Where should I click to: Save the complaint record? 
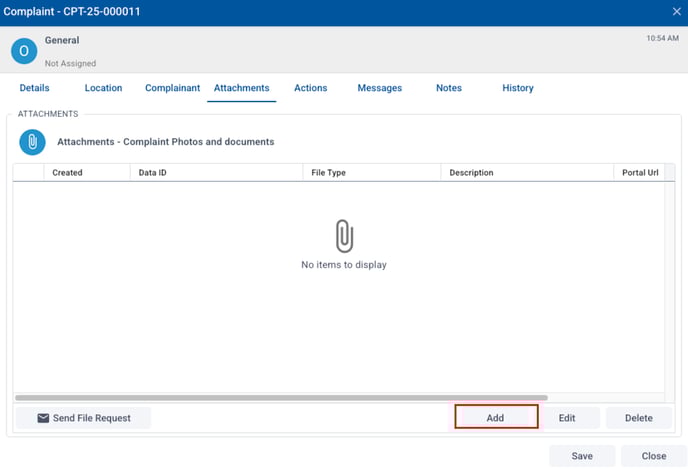[582, 456]
